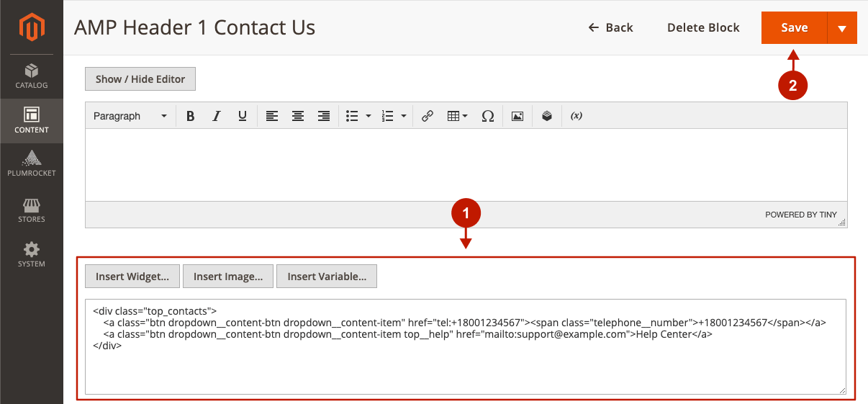868x404 pixels.
Task: Apply underline formatting
Action: [243, 116]
